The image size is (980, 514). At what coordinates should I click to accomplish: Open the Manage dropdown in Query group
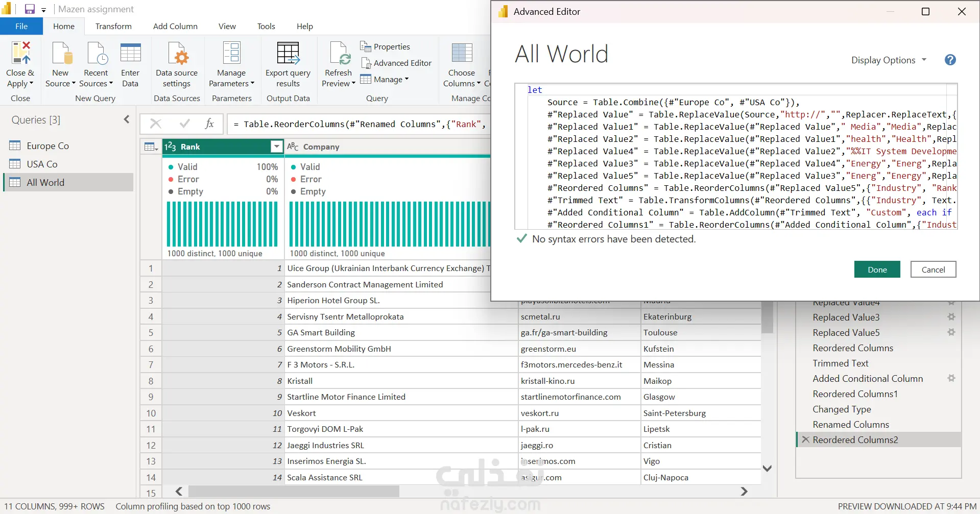click(385, 79)
